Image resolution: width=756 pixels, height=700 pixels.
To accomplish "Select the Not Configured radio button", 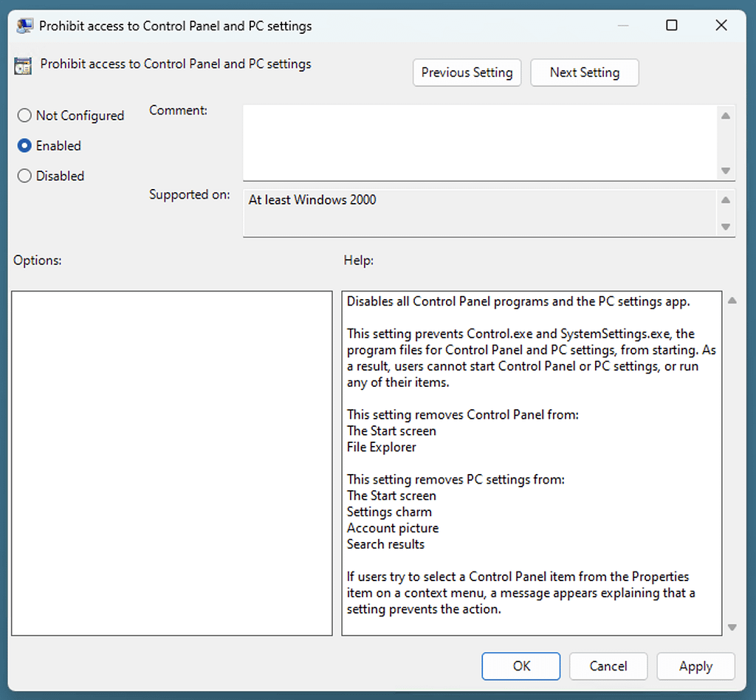I will [x=24, y=115].
